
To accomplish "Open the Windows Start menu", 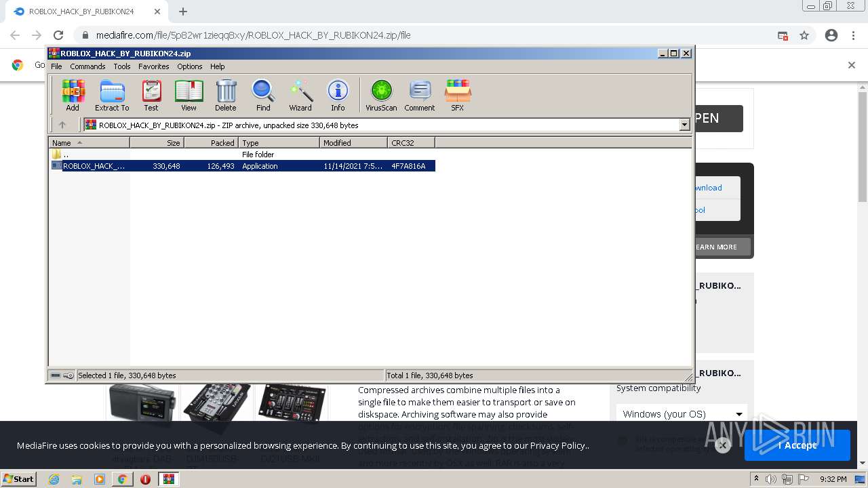I will (x=18, y=479).
